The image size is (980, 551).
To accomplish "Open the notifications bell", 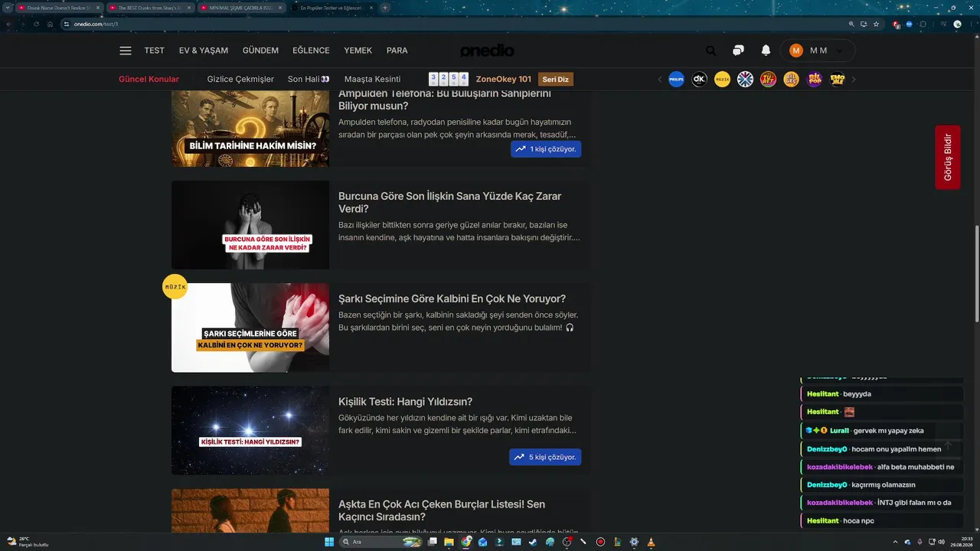I will (x=766, y=51).
